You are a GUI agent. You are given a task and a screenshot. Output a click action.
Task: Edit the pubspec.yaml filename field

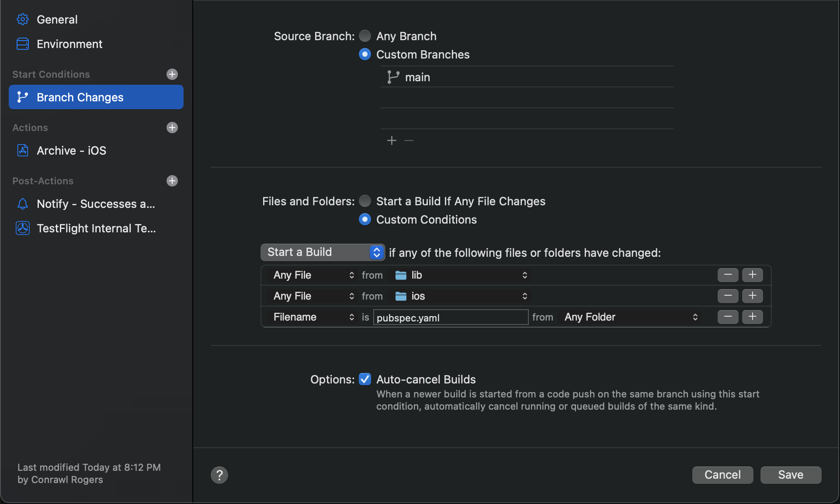(x=451, y=318)
